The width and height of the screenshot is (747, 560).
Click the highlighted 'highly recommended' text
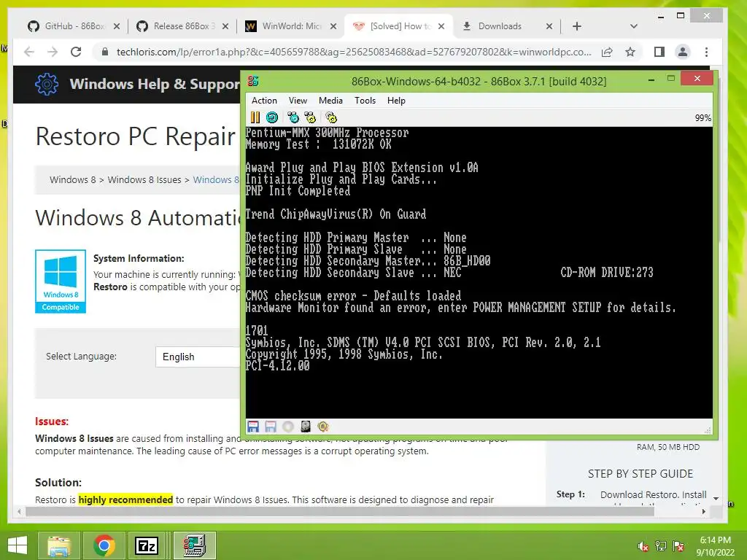coord(125,499)
